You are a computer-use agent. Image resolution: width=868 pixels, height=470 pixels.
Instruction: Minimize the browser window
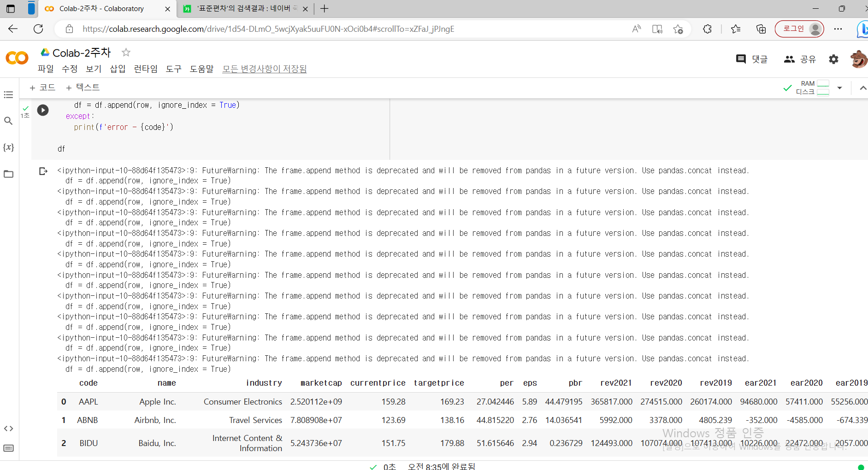tap(815, 9)
